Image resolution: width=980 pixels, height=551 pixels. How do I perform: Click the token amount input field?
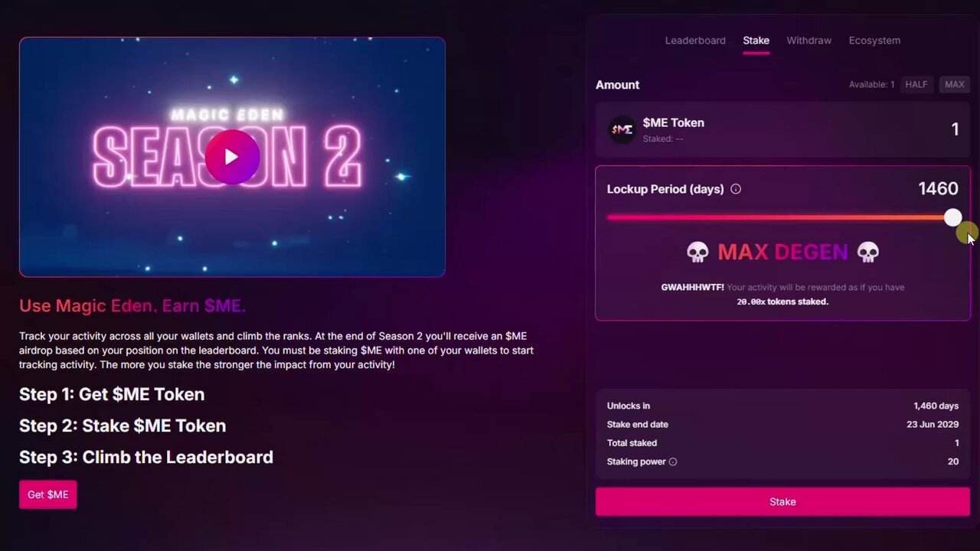(782, 129)
